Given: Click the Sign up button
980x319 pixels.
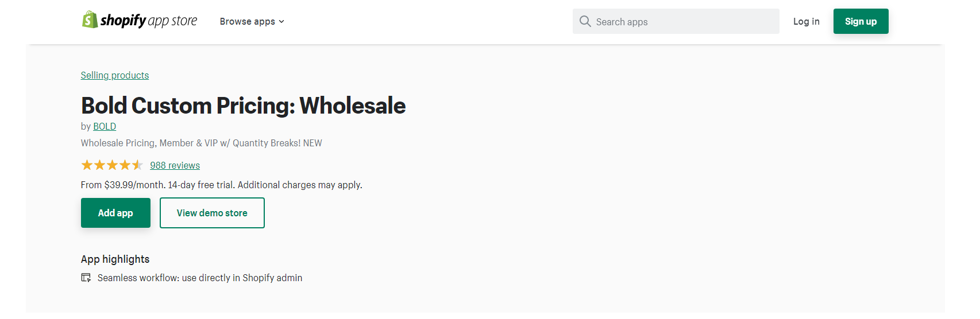Looking at the screenshot, I should [861, 21].
